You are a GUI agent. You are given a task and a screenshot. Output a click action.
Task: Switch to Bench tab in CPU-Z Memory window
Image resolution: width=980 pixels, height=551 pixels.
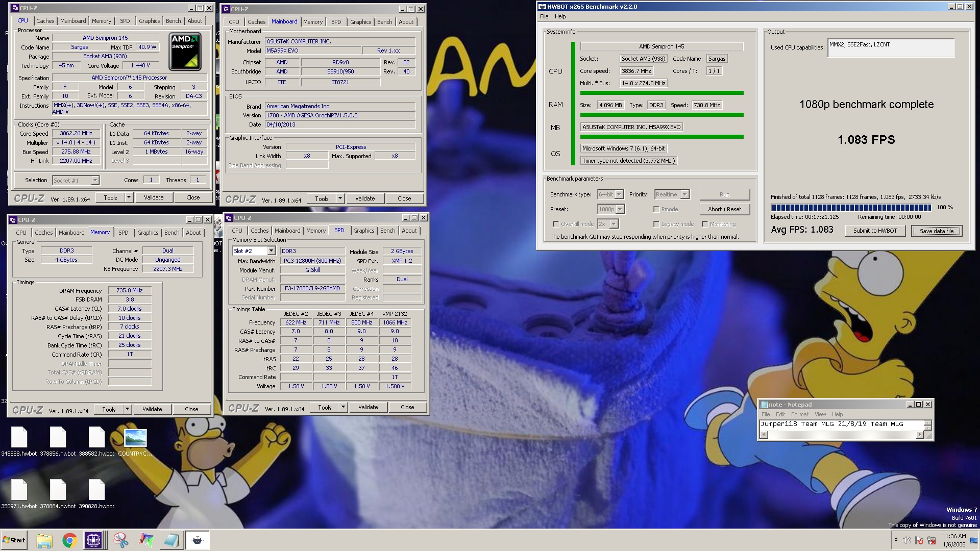(x=171, y=233)
